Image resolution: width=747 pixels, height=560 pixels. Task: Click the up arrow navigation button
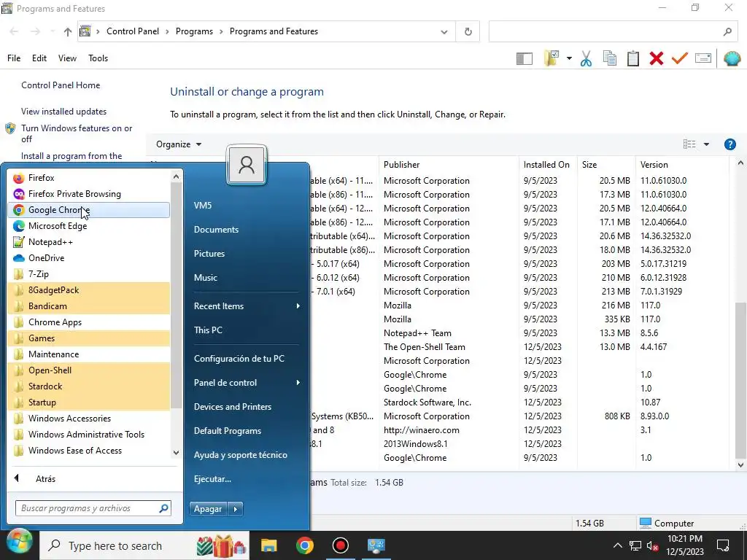pos(68,32)
